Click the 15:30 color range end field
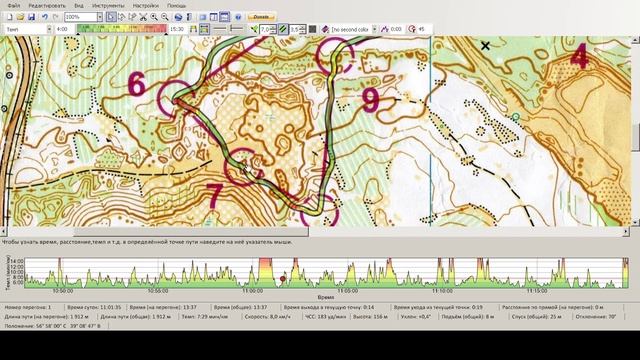This screenshot has height=360, width=640. pos(177,29)
